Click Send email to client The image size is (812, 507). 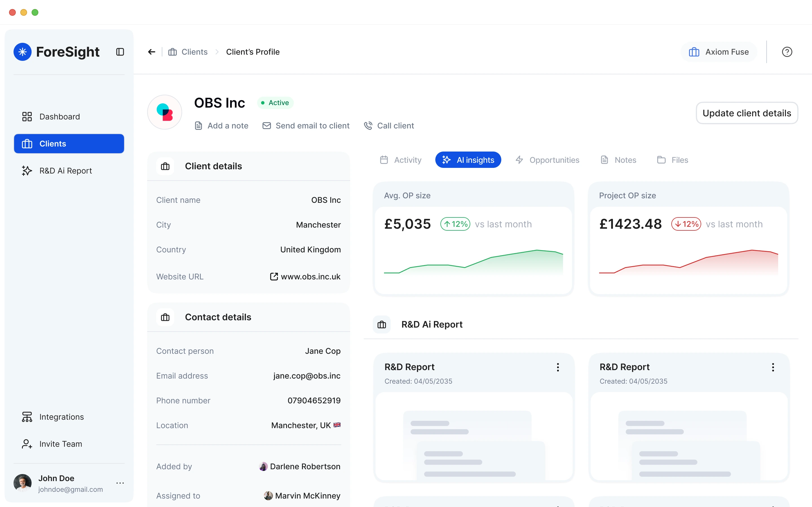pos(306,125)
